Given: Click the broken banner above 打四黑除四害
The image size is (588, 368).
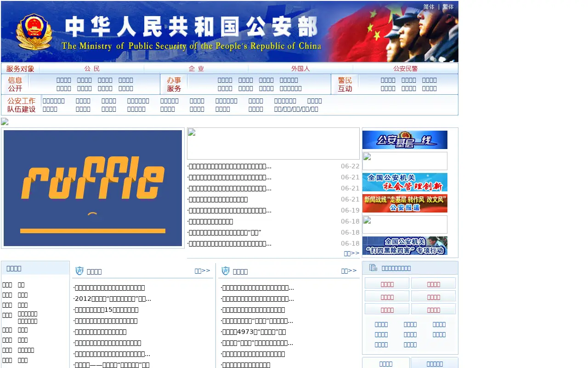Looking at the screenshot, I should 405,224.
